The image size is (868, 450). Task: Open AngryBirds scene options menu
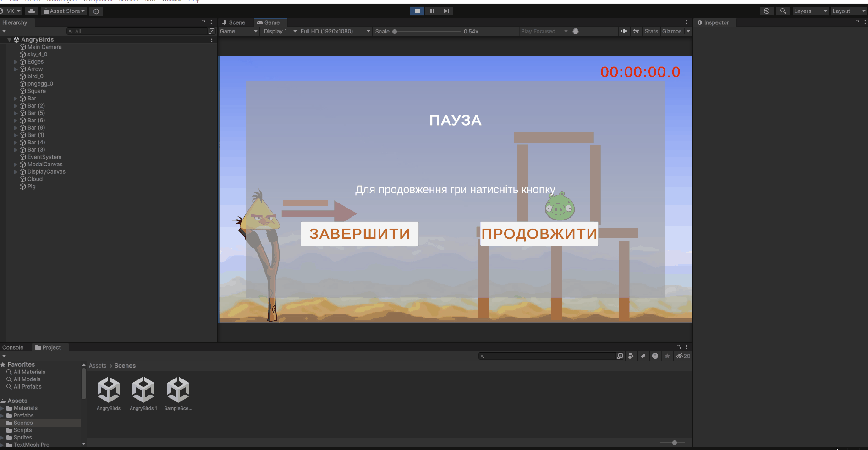[x=212, y=40]
